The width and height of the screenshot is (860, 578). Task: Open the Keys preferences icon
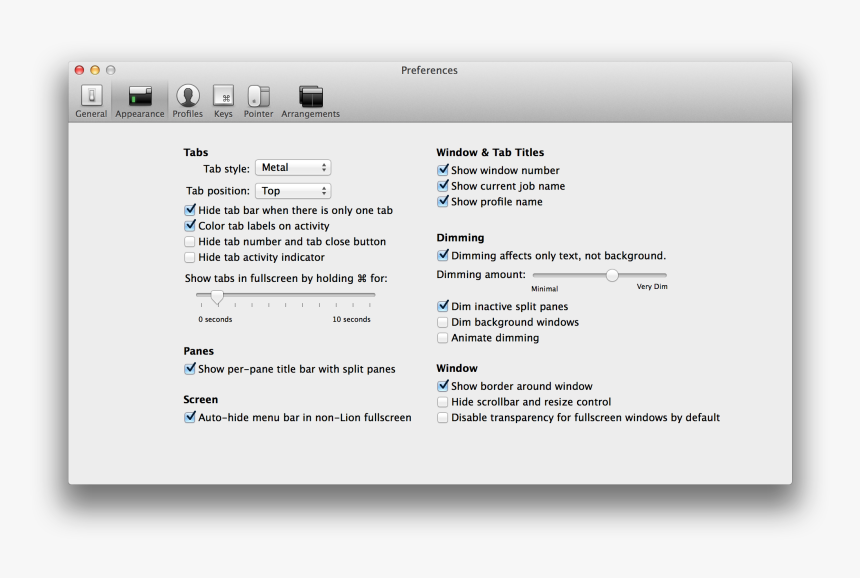(223, 96)
